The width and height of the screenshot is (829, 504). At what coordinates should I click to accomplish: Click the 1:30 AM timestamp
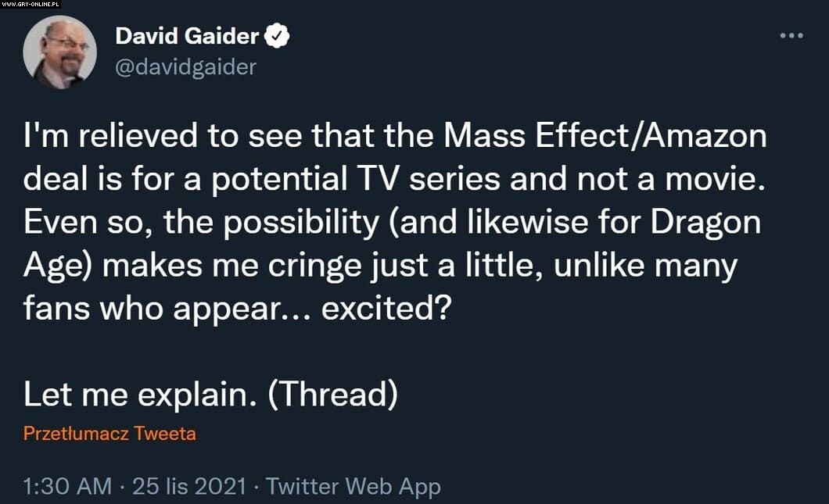[67, 486]
